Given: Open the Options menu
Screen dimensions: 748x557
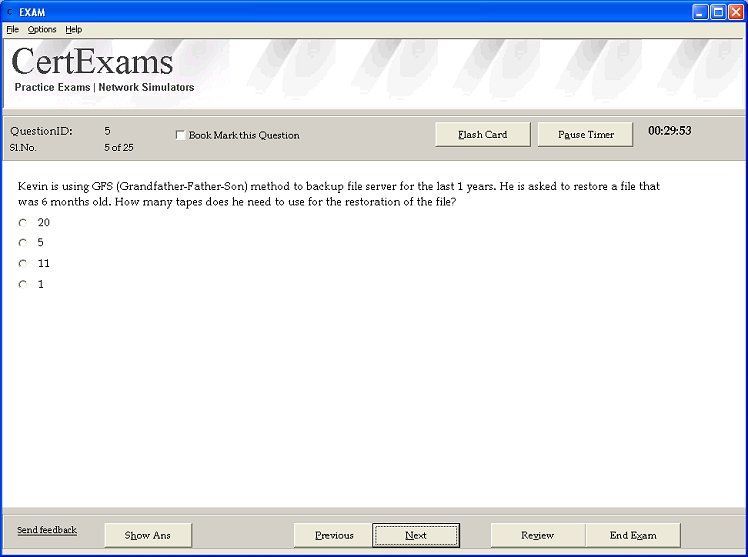Looking at the screenshot, I should click(x=42, y=30).
